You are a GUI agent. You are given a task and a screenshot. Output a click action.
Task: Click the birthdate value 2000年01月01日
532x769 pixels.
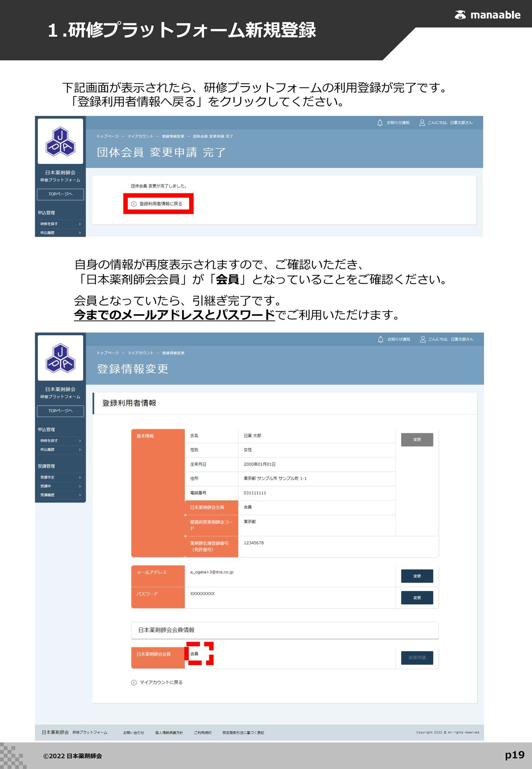point(260,464)
